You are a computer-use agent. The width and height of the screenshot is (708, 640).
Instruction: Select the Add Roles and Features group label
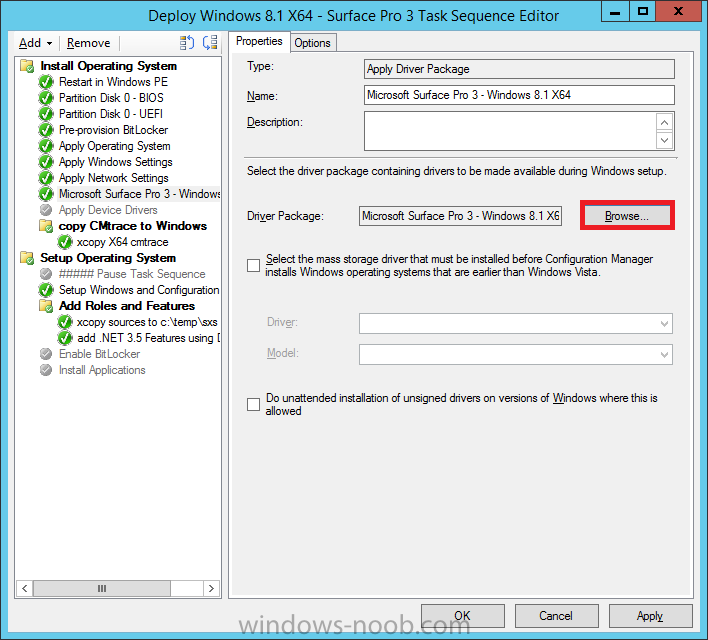coord(127,306)
